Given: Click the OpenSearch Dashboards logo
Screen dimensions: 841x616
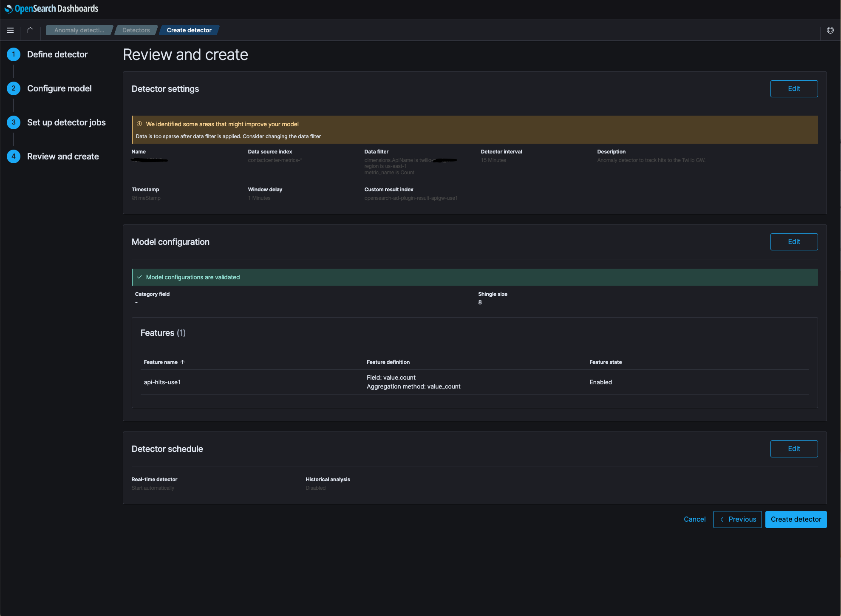Looking at the screenshot, I should click(x=51, y=9).
